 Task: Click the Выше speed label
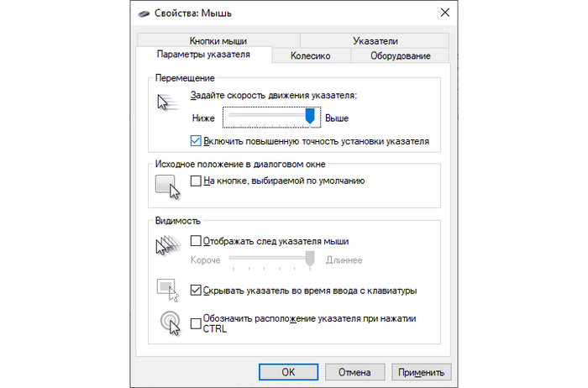click(337, 118)
